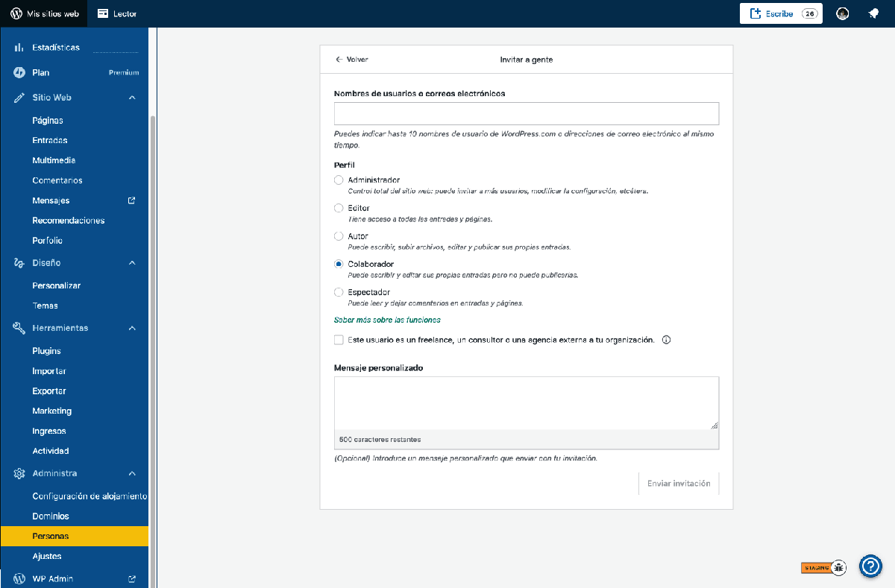This screenshot has height=588, width=895.
Task: Open the help question mark icon
Action: 870,566
